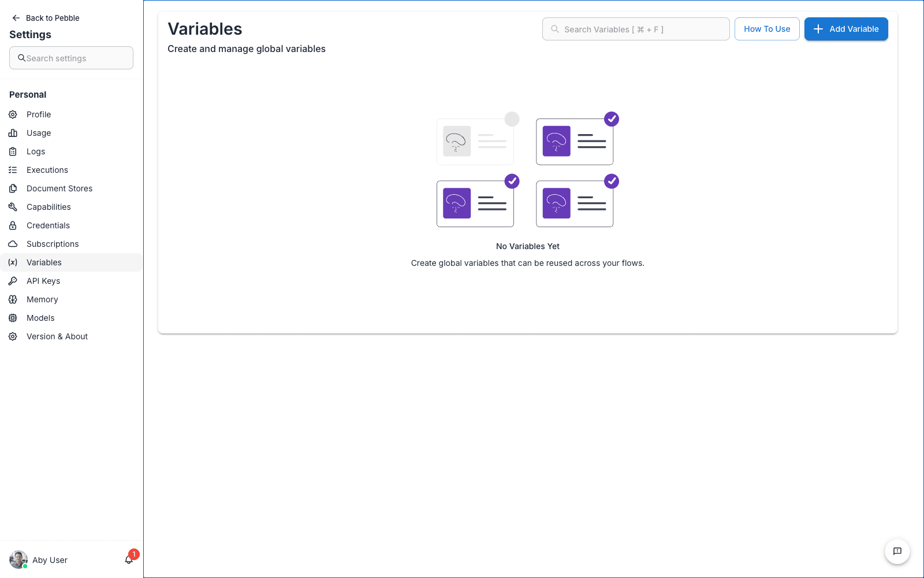924x578 pixels.
Task: Click the Memory brain icon
Action: click(x=13, y=299)
